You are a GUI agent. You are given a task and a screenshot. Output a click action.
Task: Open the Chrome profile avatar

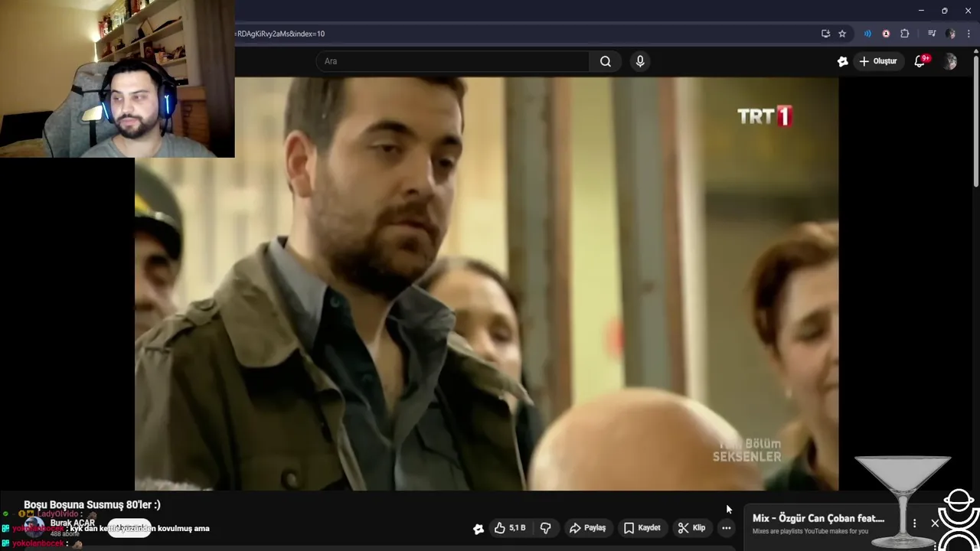950,34
